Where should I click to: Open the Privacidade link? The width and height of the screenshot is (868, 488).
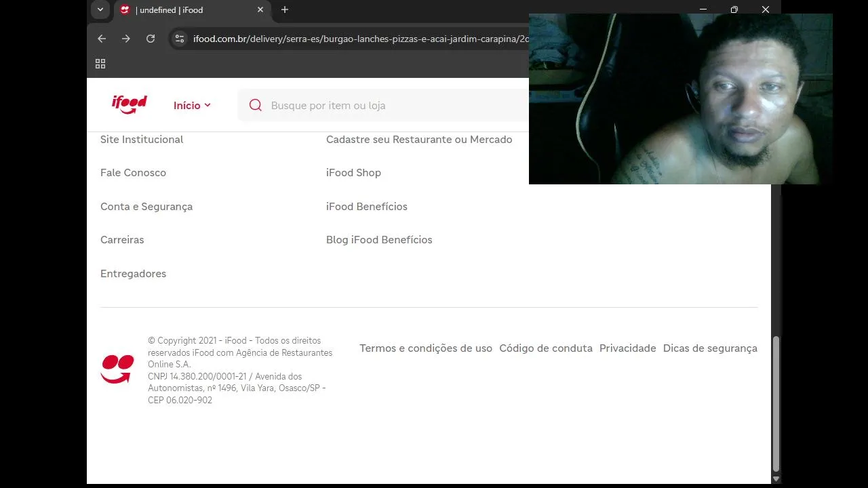(628, 348)
